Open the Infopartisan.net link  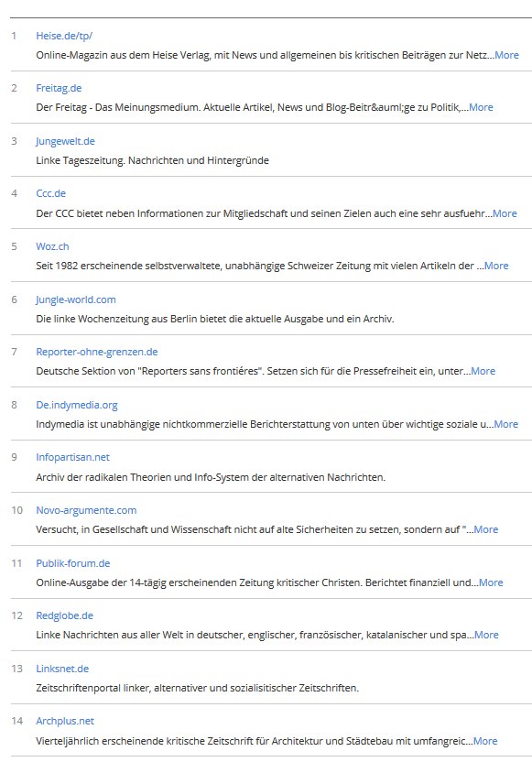73,457
